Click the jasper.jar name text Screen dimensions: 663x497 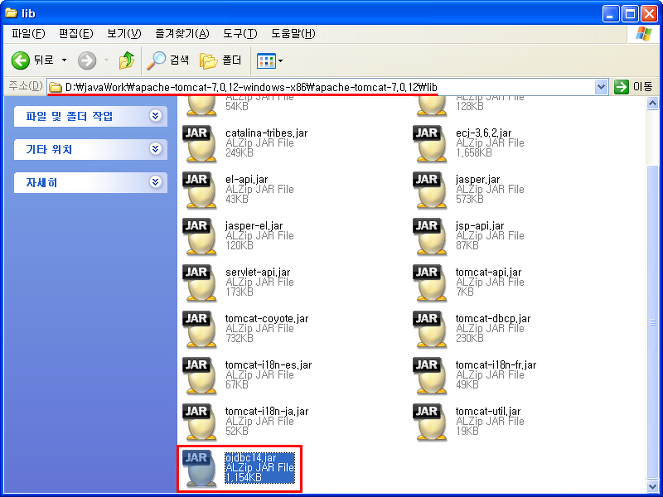(478, 179)
